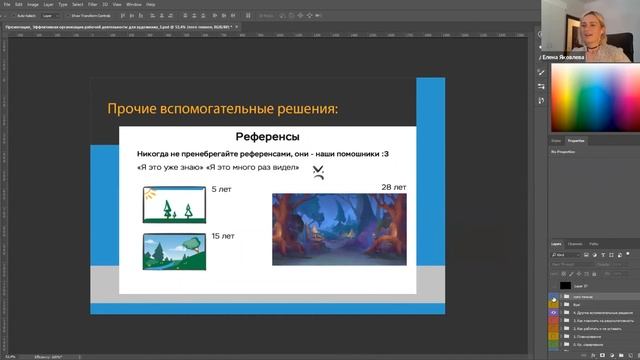Screen dimensions: 640x360
Task: Open the Edit menu
Action: 19,4
